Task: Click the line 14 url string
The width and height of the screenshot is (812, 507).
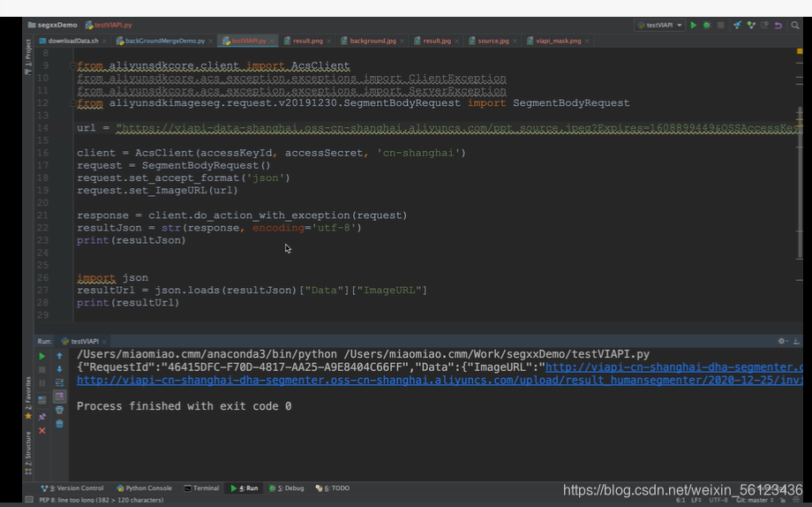Action: tap(459, 128)
